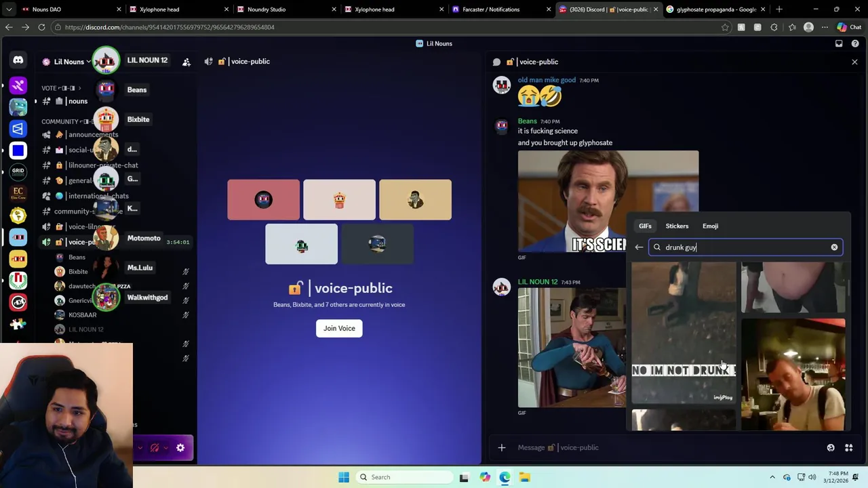Image resolution: width=868 pixels, height=488 pixels.
Task: Close the glyphosate propaganda Google tab
Action: [763, 9]
